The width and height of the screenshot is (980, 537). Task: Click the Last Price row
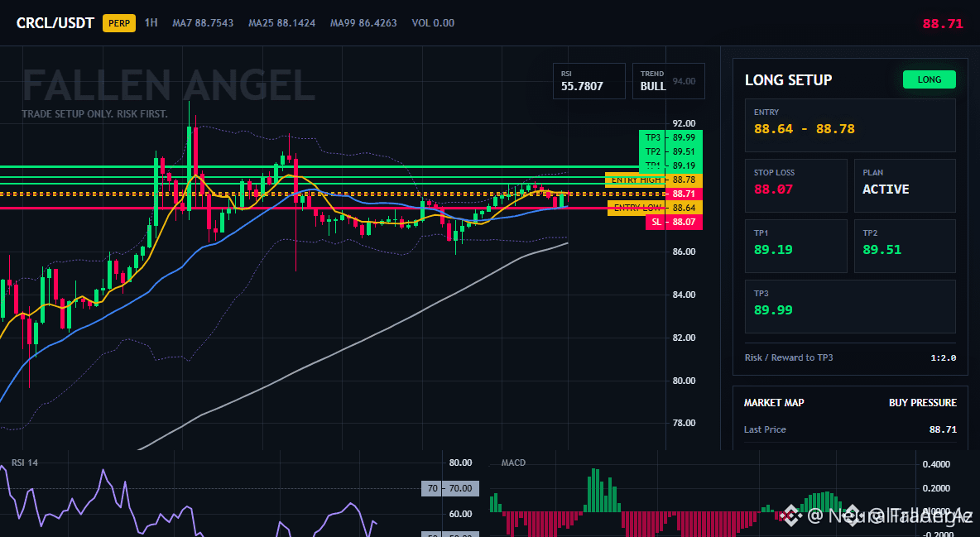850,429
